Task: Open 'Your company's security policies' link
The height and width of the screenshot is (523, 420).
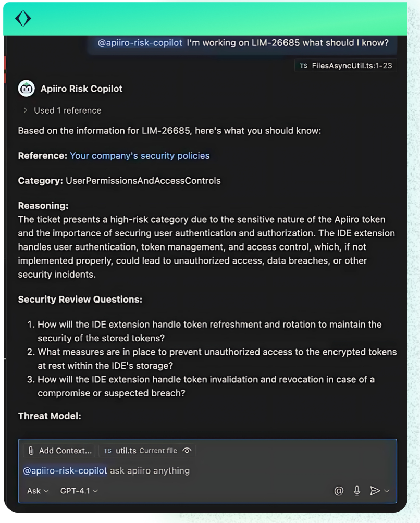Action: pos(140,155)
